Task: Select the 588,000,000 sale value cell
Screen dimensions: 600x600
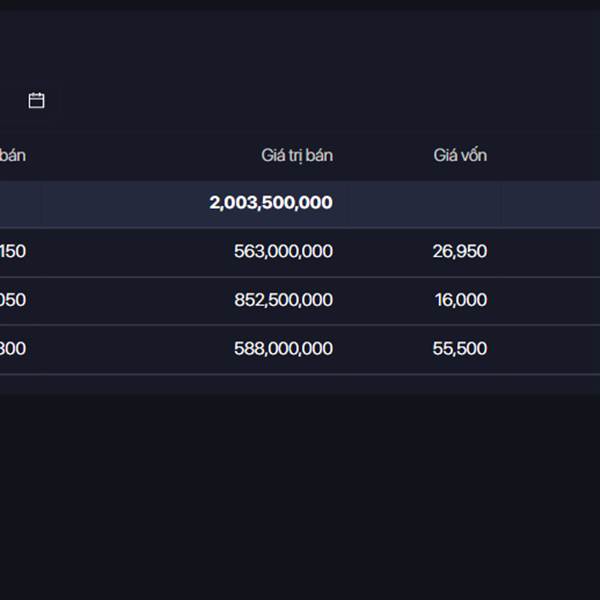Action: pyautogui.click(x=283, y=349)
